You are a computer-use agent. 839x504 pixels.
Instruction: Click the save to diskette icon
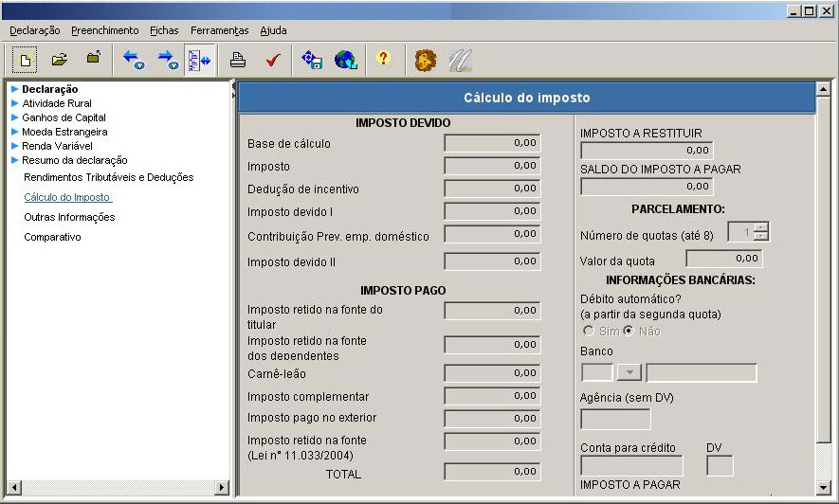(x=312, y=60)
